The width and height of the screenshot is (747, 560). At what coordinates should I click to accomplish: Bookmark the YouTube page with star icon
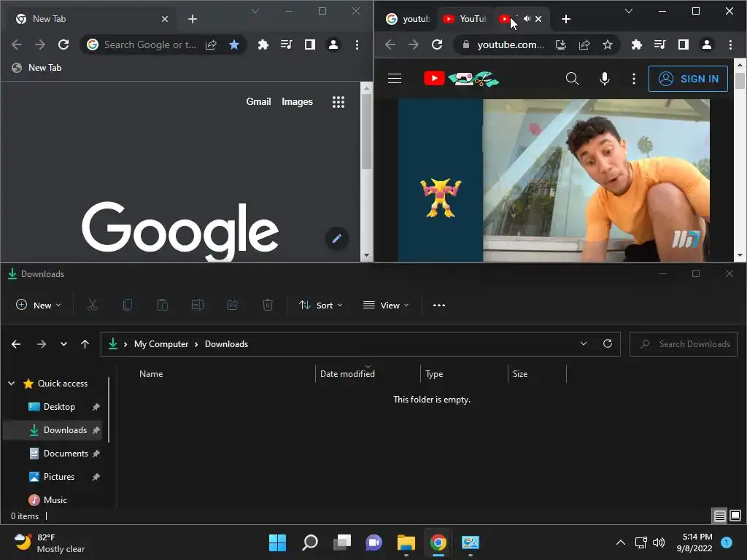click(x=608, y=44)
